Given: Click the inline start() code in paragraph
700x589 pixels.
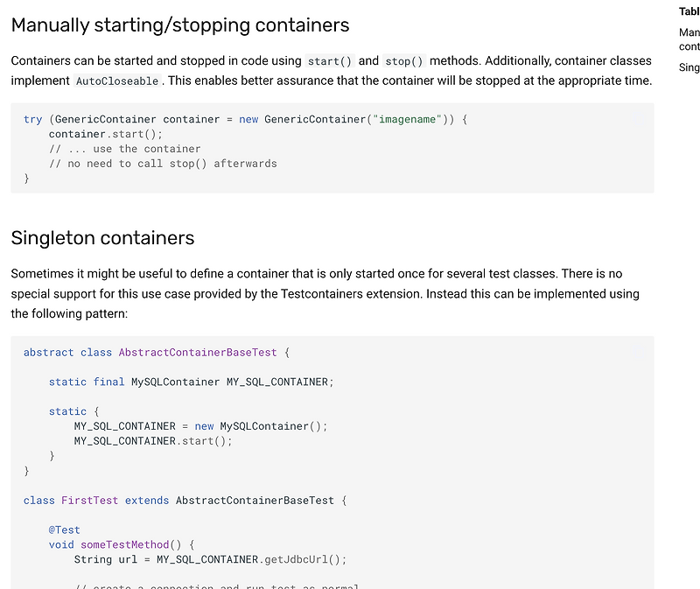Looking at the screenshot, I should click(329, 61).
